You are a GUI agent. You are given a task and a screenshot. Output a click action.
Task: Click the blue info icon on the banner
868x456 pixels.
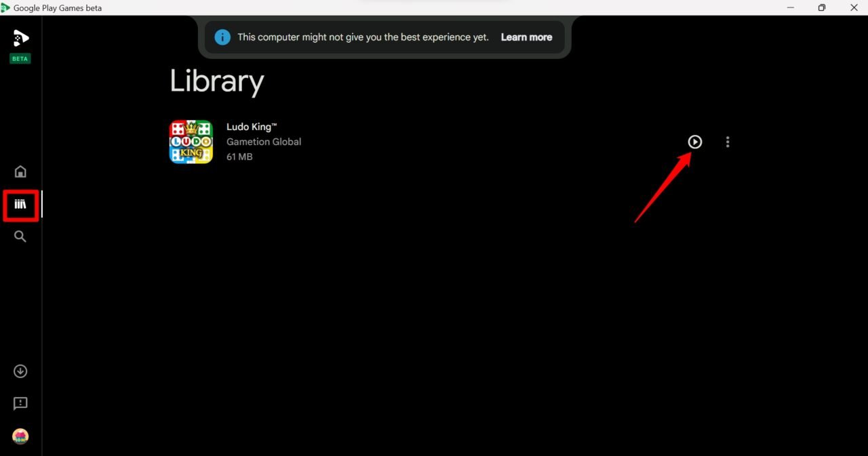pyautogui.click(x=222, y=37)
